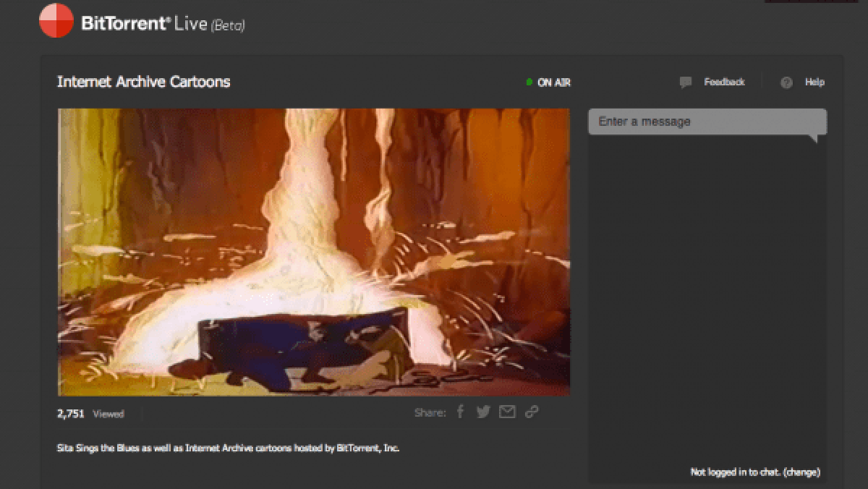This screenshot has width=868, height=489.
Task: Click the Share: label
Action: (x=430, y=413)
